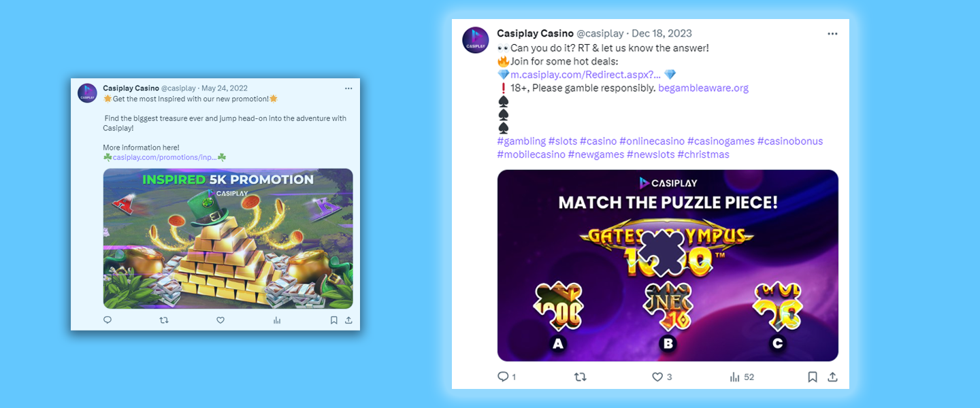Open more options on the May 24, 2022 tweet
980x408 pixels.
[348, 88]
